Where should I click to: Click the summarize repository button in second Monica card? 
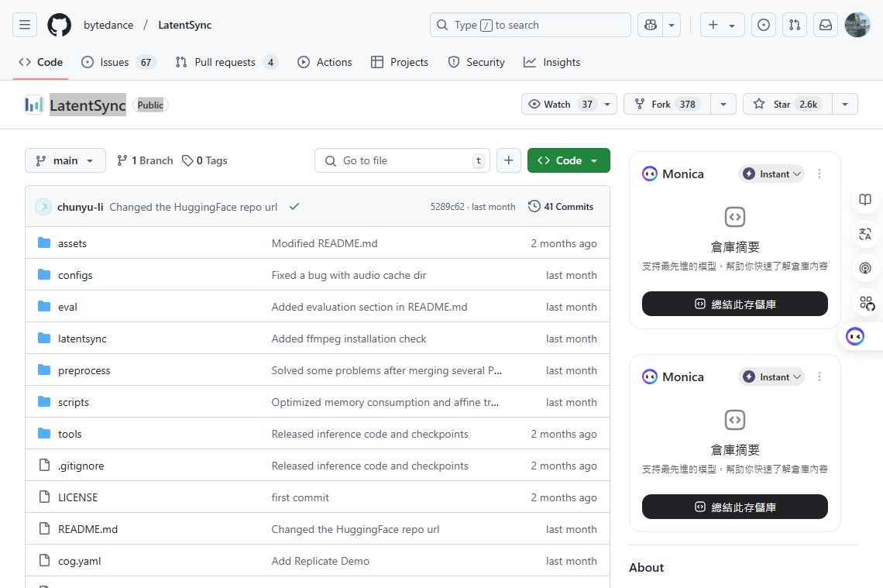point(735,507)
